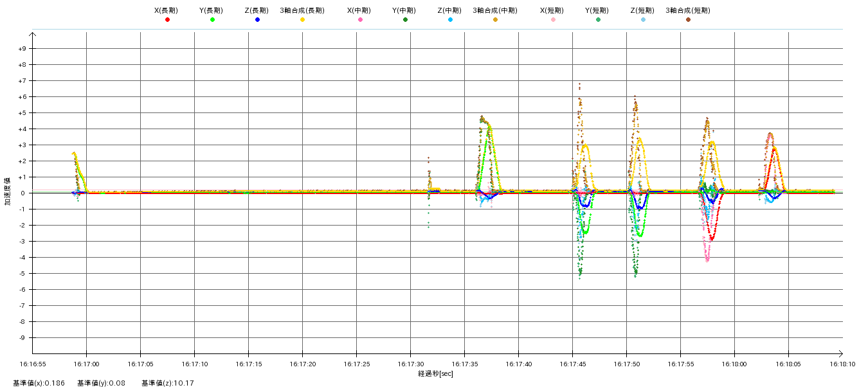Click the blue Z(長期) legend marker dot
868x392 pixels.
(257, 20)
